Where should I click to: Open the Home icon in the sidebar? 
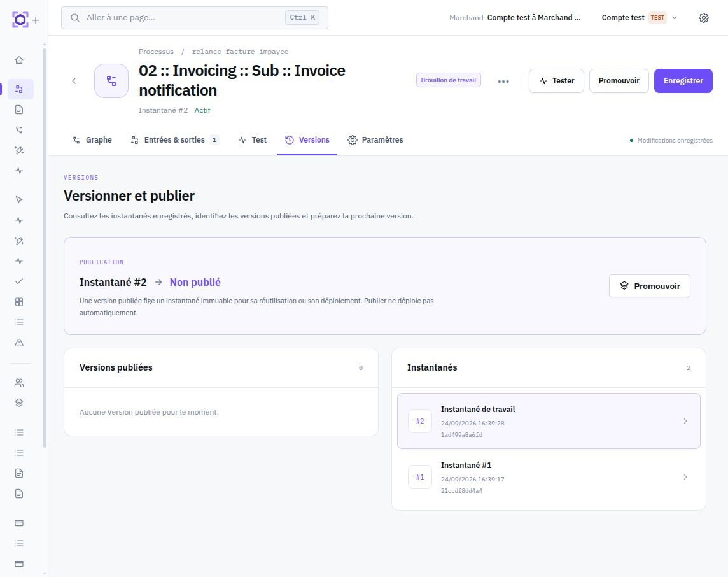(19, 60)
